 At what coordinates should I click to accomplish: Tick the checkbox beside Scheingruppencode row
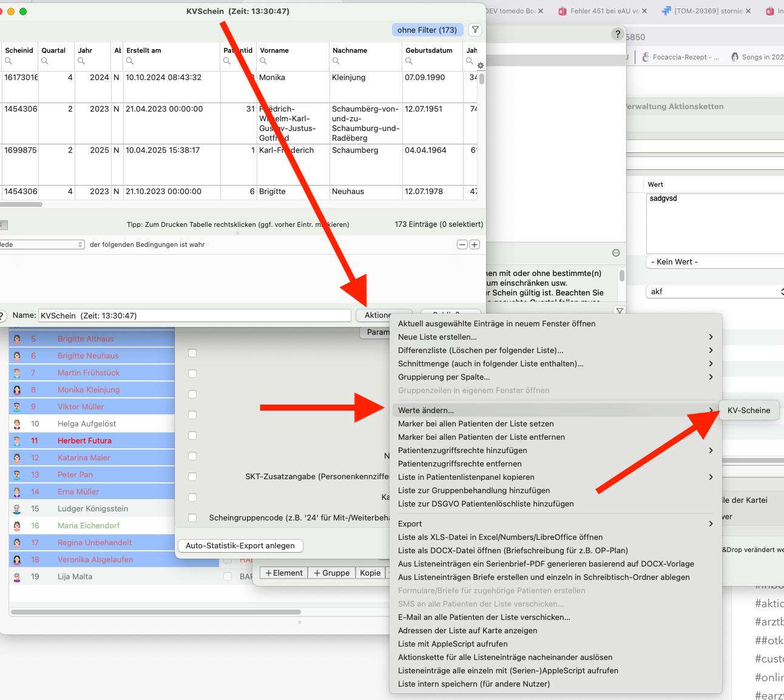point(192,518)
